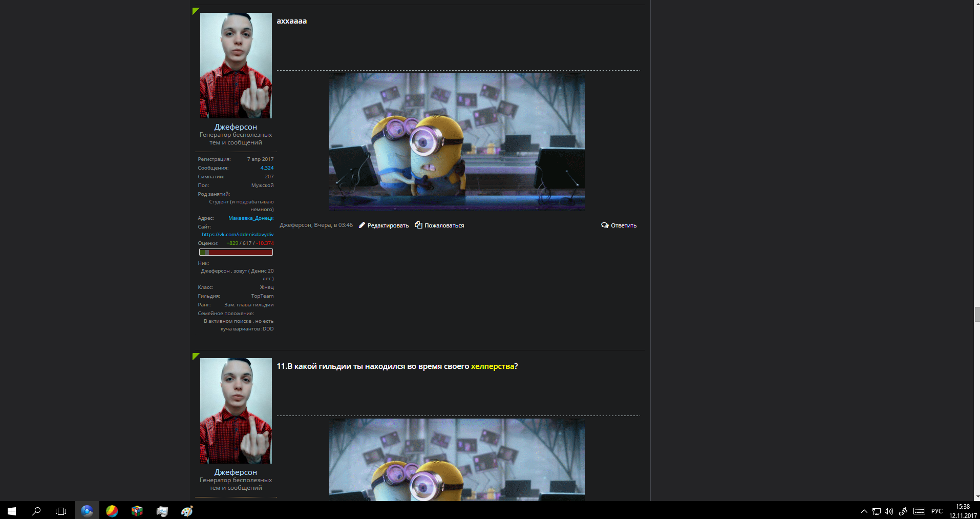Open site link vk.com/iddenisdavydiv

click(238, 235)
